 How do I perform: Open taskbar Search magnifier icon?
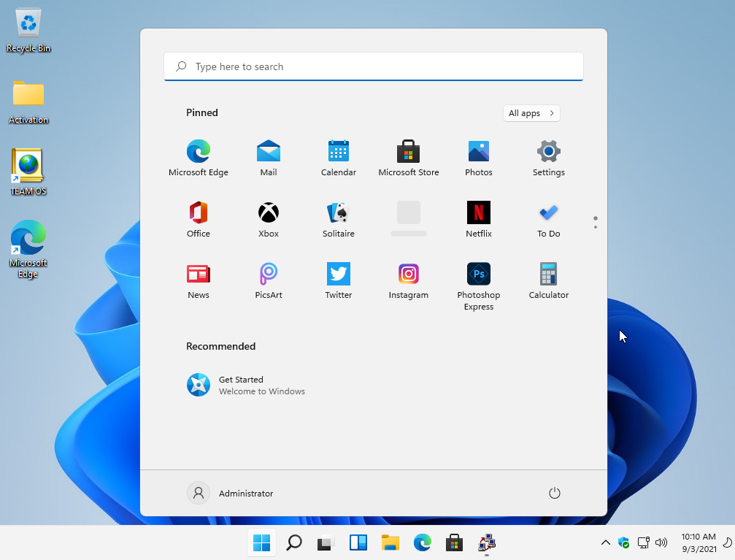pyautogui.click(x=294, y=542)
